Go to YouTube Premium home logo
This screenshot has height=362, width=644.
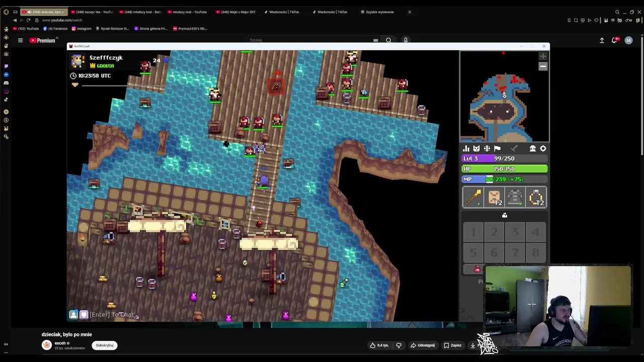pos(42,40)
